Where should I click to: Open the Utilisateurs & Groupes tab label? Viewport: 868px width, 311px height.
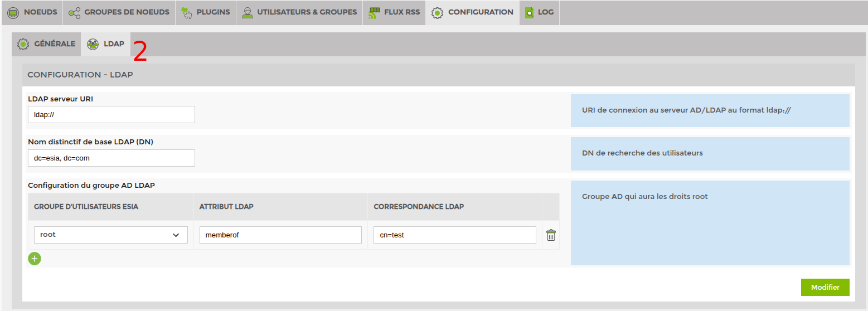pyautogui.click(x=307, y=12)
